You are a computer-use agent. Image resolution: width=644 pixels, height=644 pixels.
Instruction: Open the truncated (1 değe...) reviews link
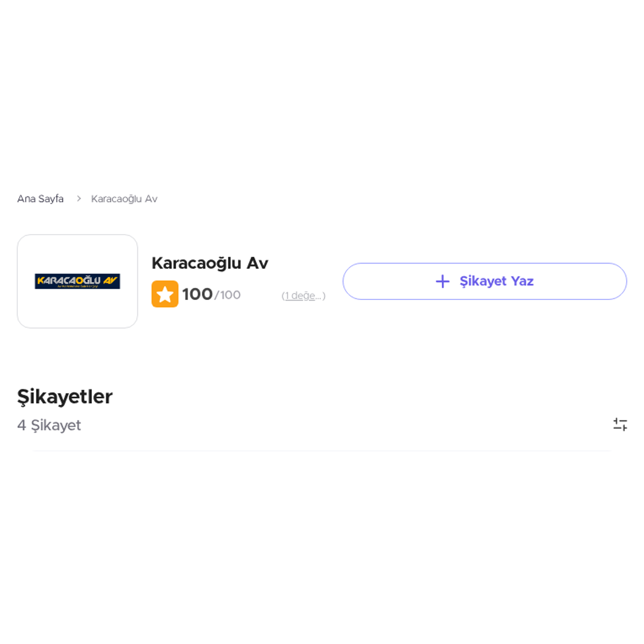tap(303, 296)
